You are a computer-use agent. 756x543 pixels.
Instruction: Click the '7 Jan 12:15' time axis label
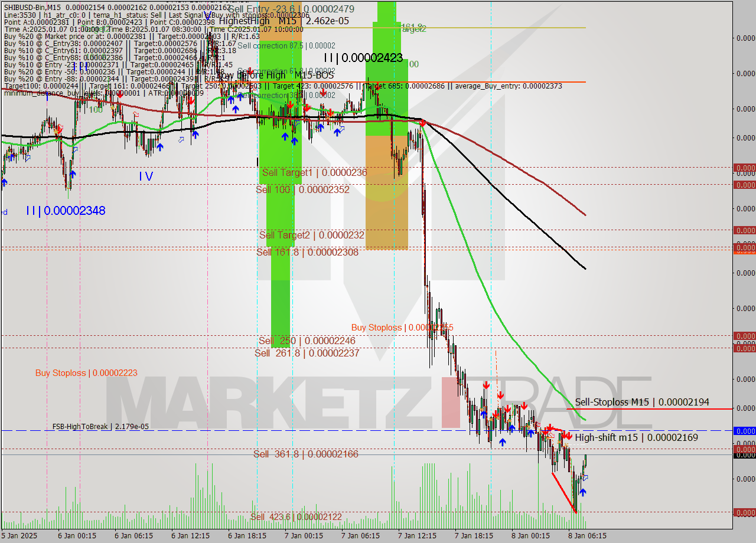pyautogui.click(x=418, y=536)
